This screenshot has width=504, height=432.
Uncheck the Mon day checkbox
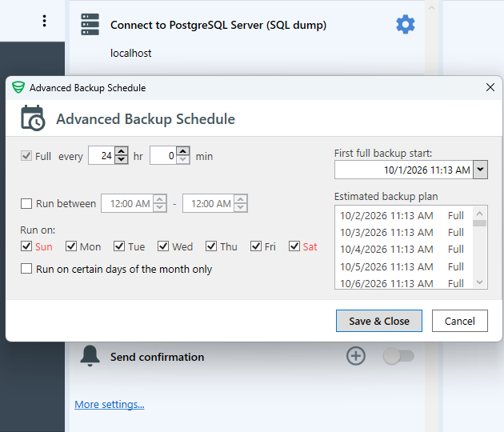71,246
